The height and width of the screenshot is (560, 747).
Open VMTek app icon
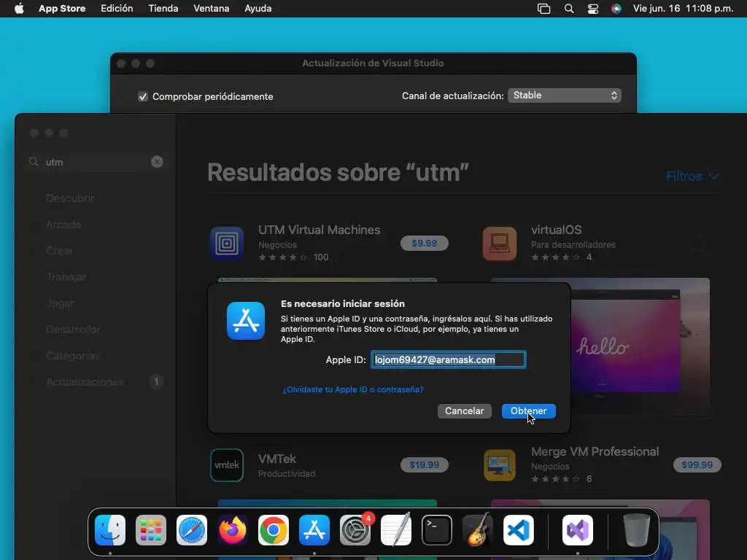tap(227, 464)
